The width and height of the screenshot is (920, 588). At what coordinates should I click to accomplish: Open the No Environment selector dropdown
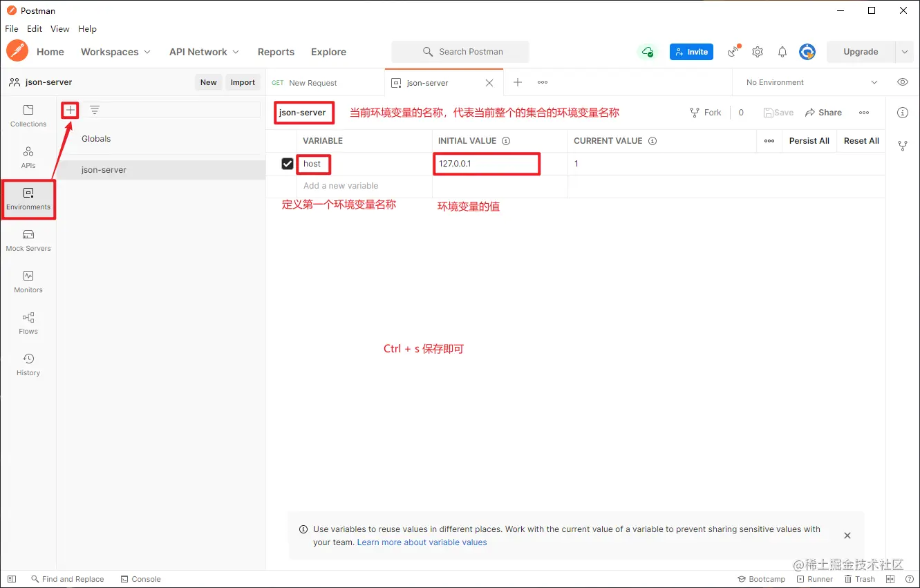coord(812,82)
